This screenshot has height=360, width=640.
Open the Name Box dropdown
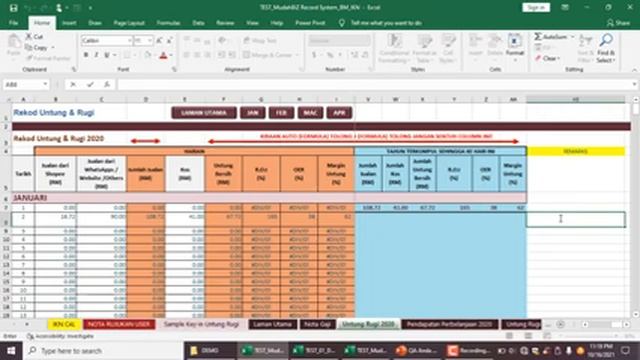[45, 84]
